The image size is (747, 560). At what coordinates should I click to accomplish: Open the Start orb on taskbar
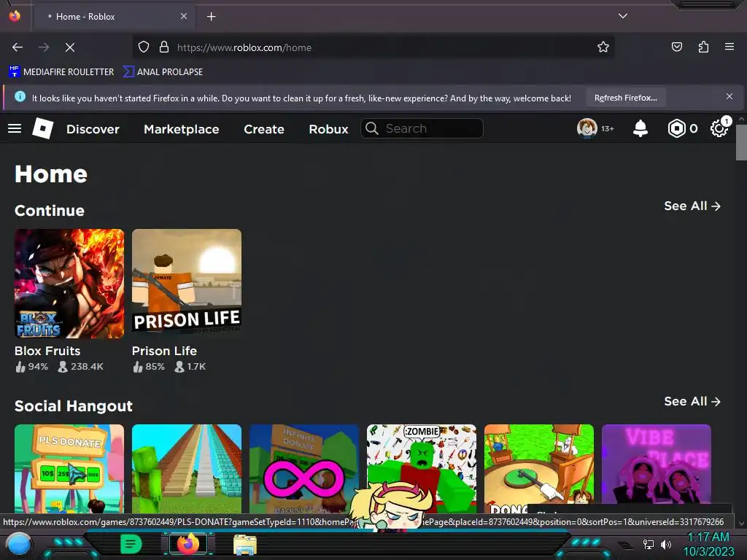19,545
